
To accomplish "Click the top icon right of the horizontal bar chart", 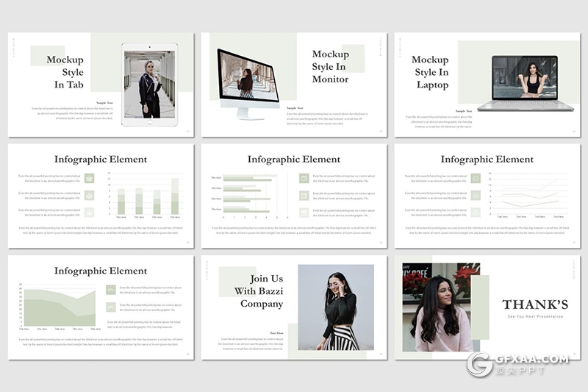I will pos(304,177).
